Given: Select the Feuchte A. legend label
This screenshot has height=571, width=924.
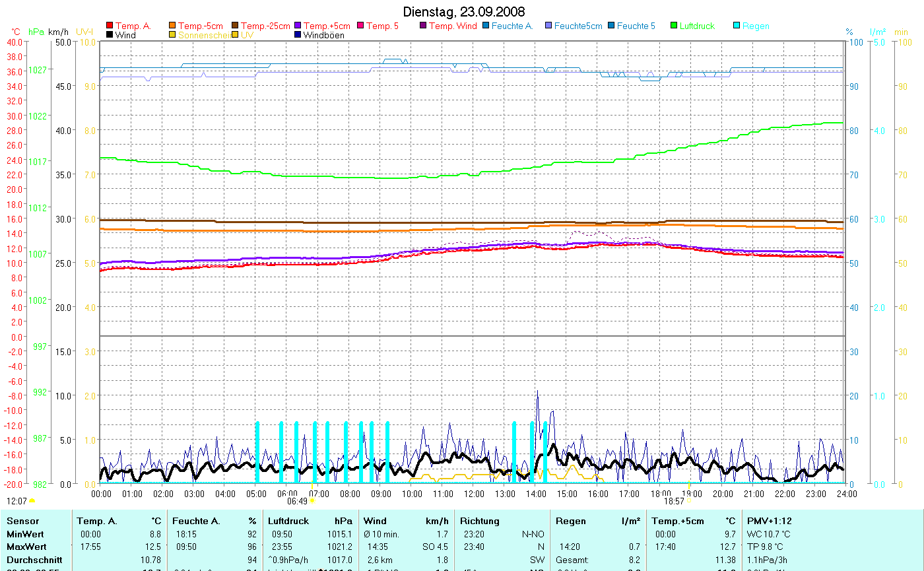Looking at the screenshot, I should pos(512,26).
